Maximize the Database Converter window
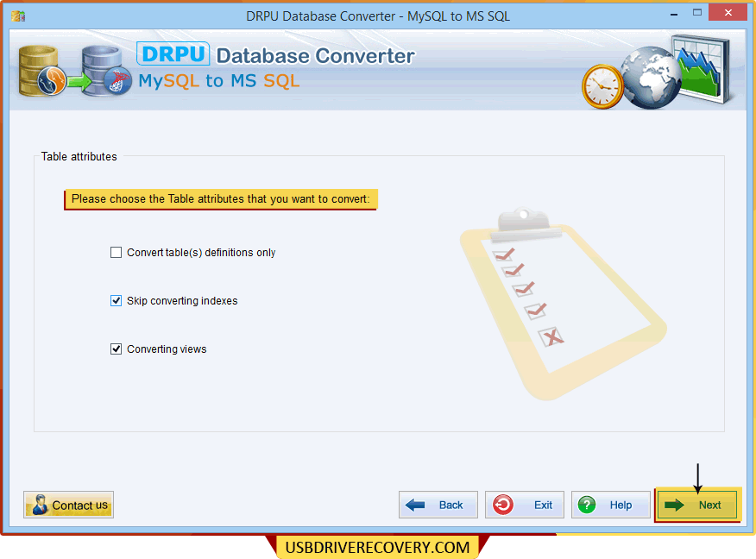 [697, 13]
